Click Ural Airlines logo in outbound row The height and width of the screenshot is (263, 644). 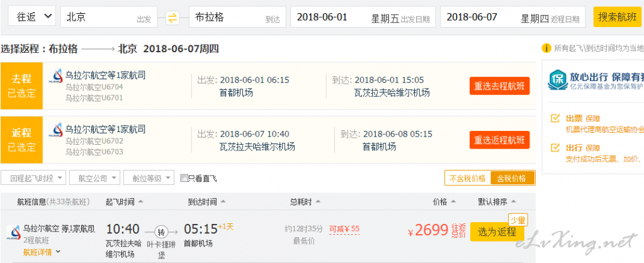click(55, 76)
